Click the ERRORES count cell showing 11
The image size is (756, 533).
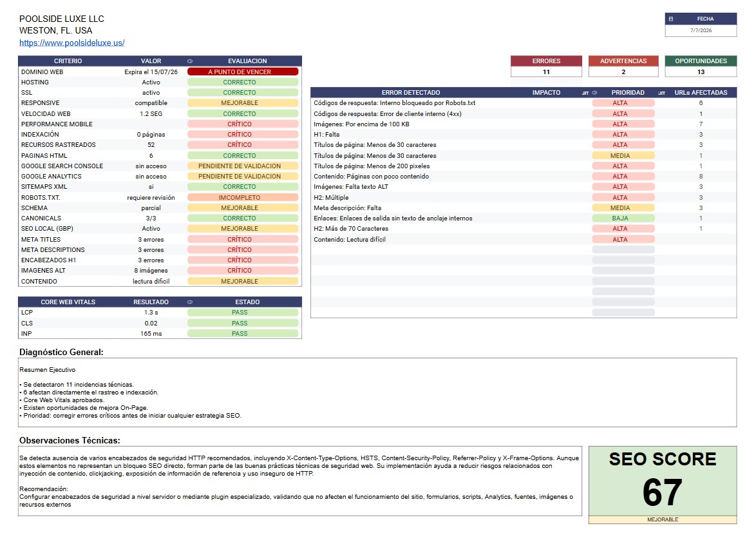[546, 72]
